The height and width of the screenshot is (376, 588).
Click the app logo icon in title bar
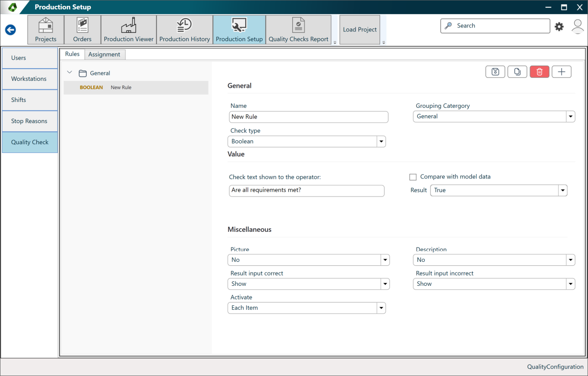(12, 7)
